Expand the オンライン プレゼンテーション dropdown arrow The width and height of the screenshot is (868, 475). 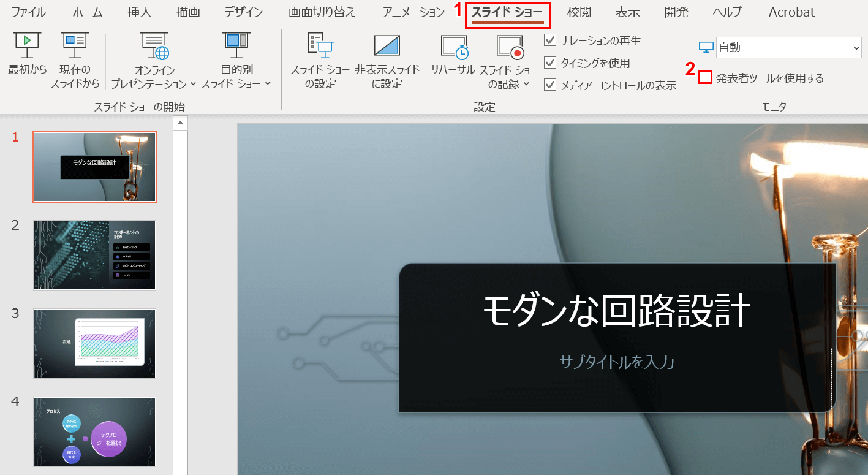193,84
